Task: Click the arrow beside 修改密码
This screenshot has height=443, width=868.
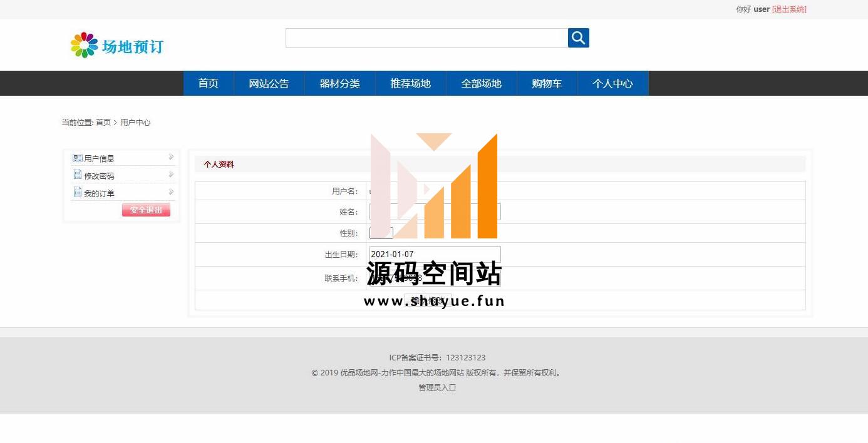Action: click(x=171, y=175)
